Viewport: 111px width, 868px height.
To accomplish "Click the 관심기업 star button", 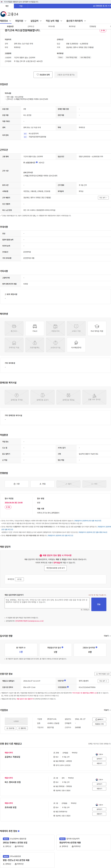I will pyautogui.click(x=10, y=728).
